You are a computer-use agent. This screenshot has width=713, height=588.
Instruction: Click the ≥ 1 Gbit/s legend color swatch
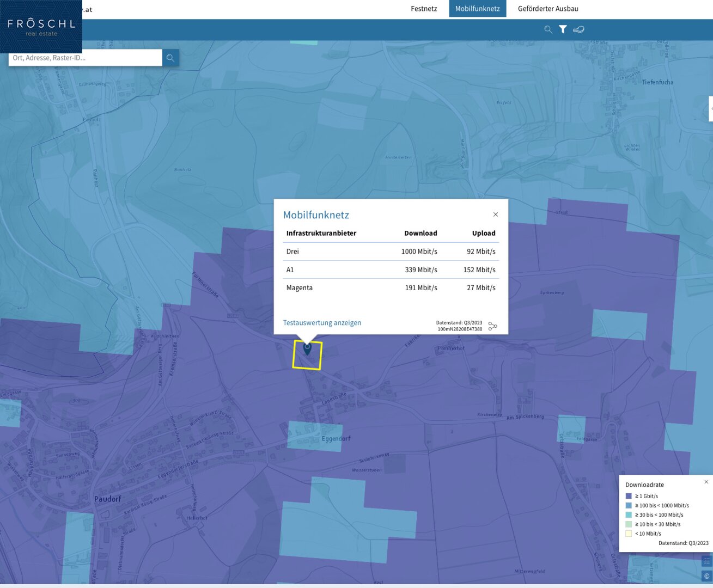click(629, 496)
